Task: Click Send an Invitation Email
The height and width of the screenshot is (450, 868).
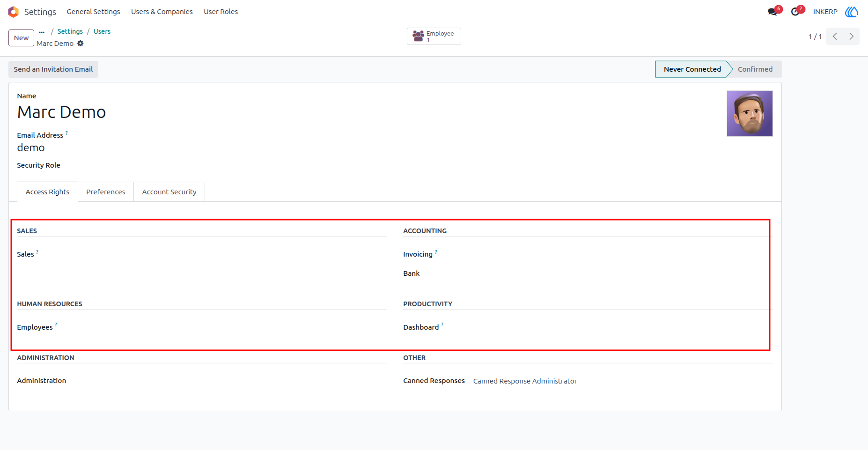Action: pyautogui.click(x=53, y=69)
